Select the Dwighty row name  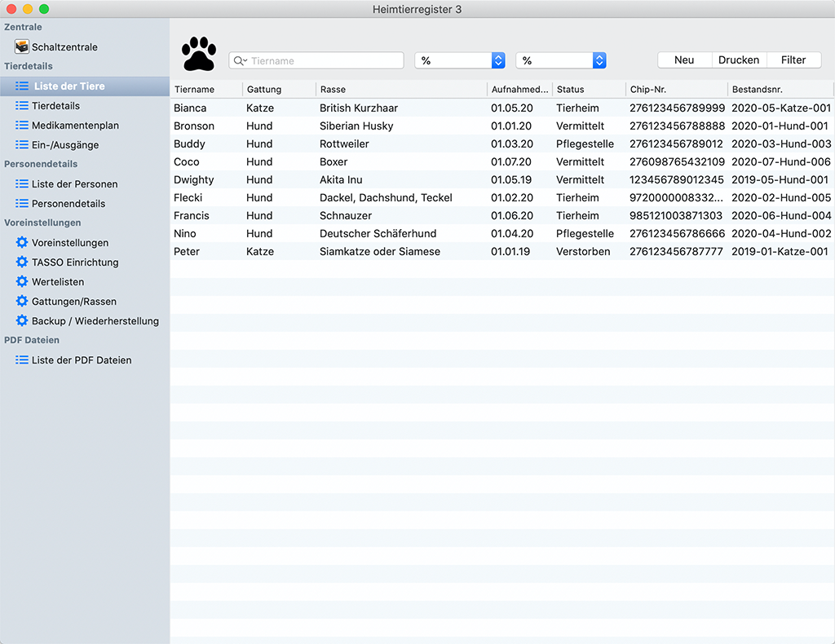[x=194, y=180]
